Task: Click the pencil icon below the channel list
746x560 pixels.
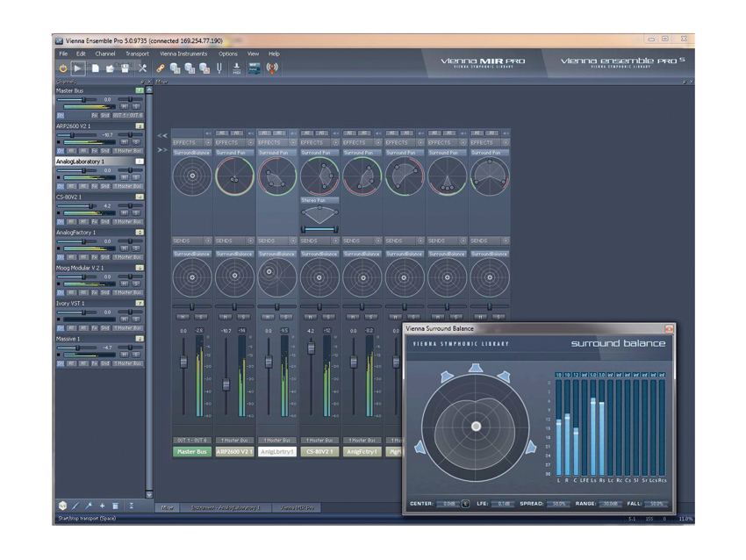Action: 75,506
